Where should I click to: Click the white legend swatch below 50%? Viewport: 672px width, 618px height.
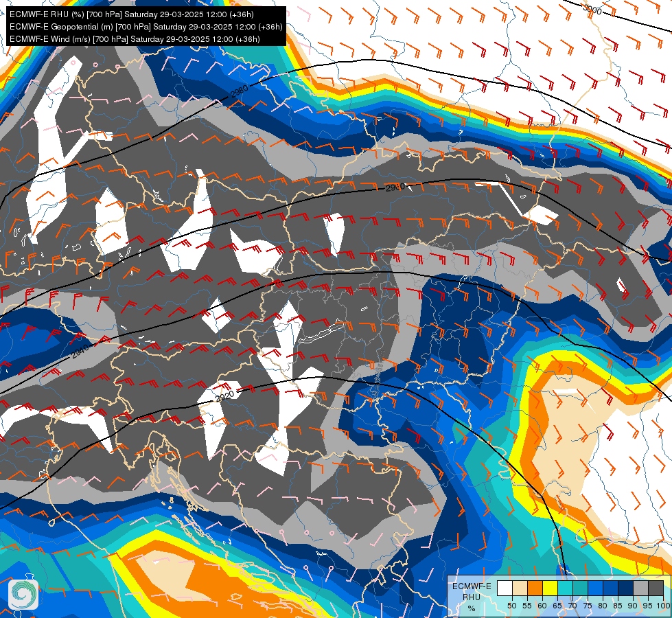505,588
